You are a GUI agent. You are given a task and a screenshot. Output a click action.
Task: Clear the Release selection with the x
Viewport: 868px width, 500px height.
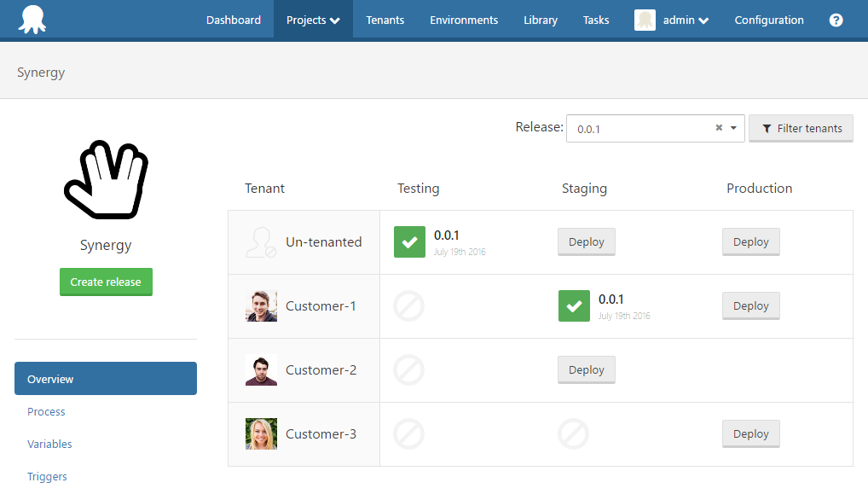click(x=718, y=128)
